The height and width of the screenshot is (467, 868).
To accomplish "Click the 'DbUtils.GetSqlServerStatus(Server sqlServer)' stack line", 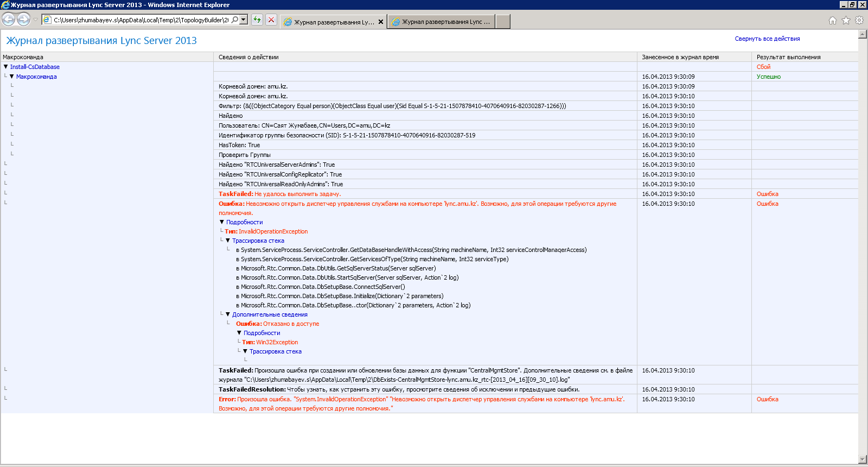I will pyautogui.click(x=336, y=268).
